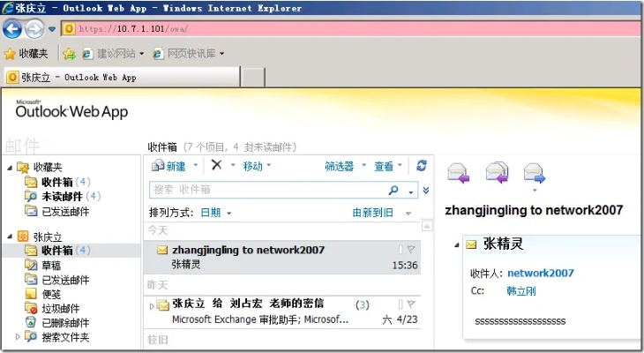Select the 张庆立 - Outlook Web App tab

(122, 78)
